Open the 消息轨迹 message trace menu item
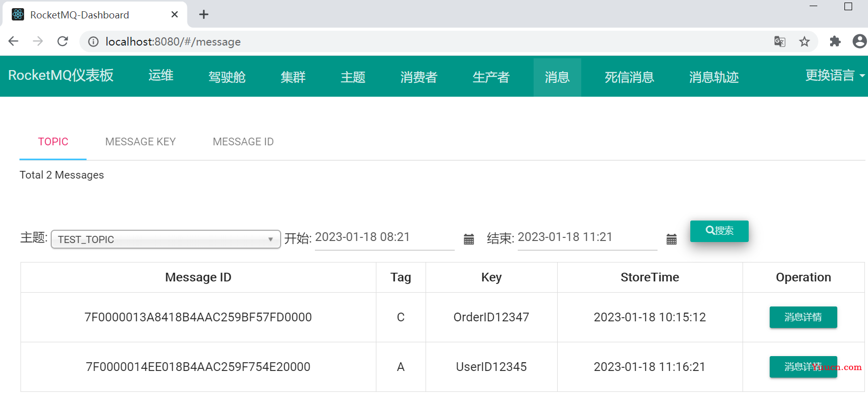The image size is (868, 395). (714, 77)
